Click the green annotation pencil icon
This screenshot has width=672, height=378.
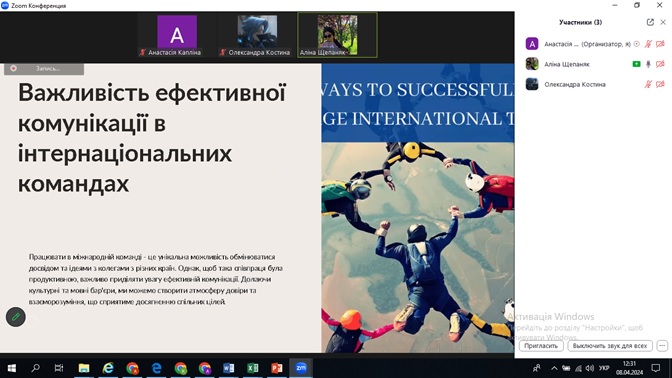[x=16, y=317]
